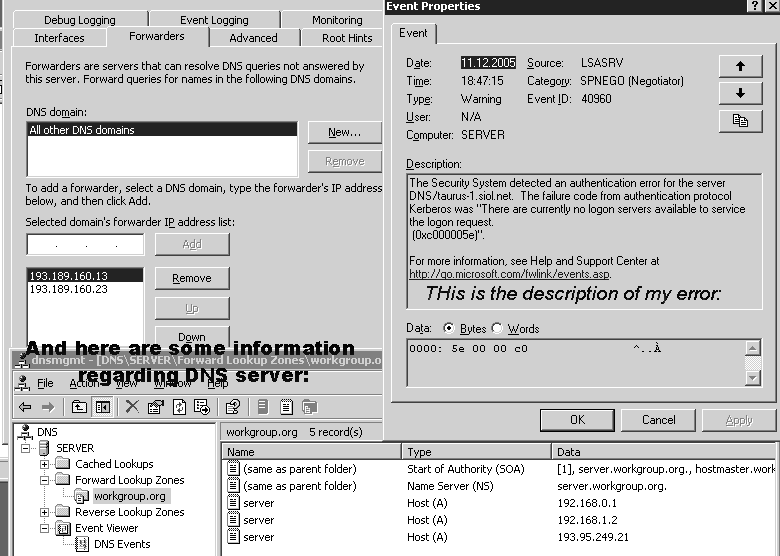
Task: Select forwarder IP 193.189.160.23
Action: (86, 289)
